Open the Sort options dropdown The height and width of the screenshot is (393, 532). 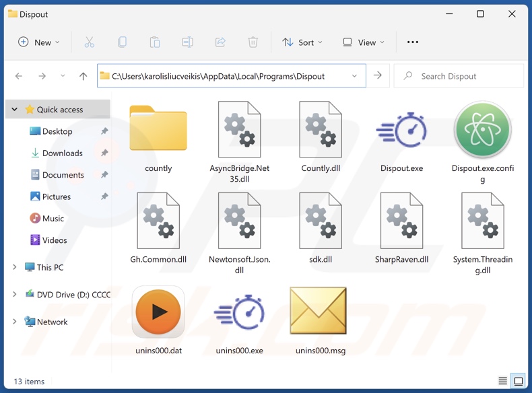click(302, 42)
